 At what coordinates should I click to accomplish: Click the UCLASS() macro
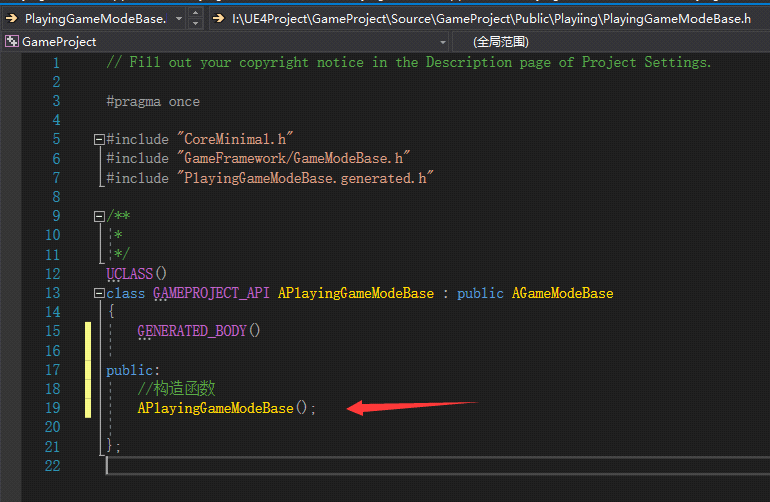point(137,274)
